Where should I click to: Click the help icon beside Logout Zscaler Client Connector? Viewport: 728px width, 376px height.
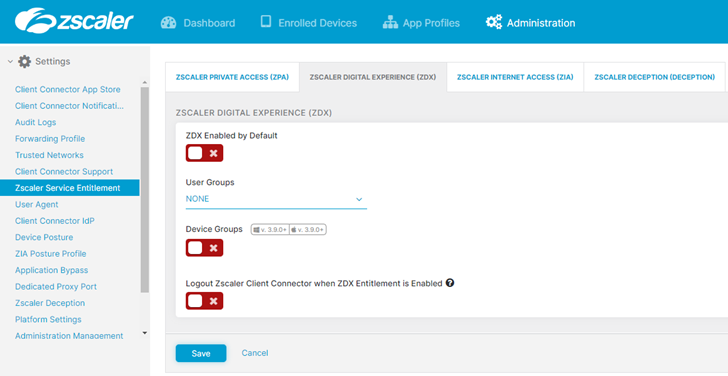coord(449,282)
